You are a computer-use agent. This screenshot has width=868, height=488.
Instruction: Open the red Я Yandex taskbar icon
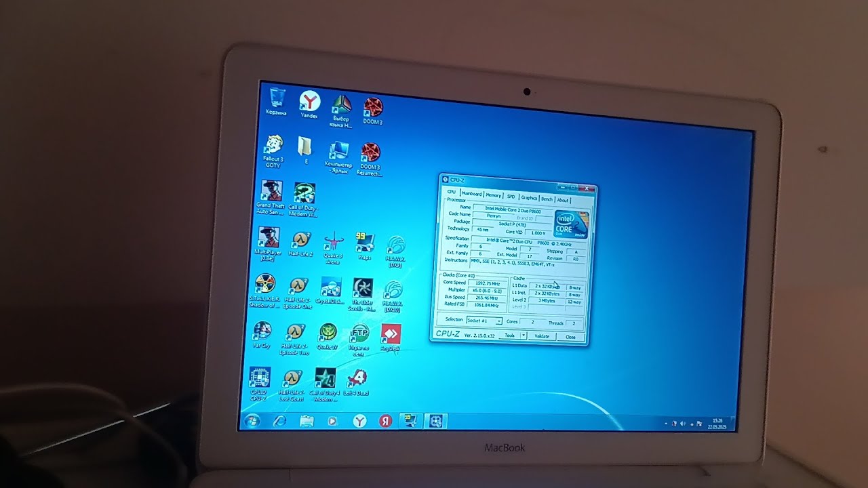click(x=385, y=421)
